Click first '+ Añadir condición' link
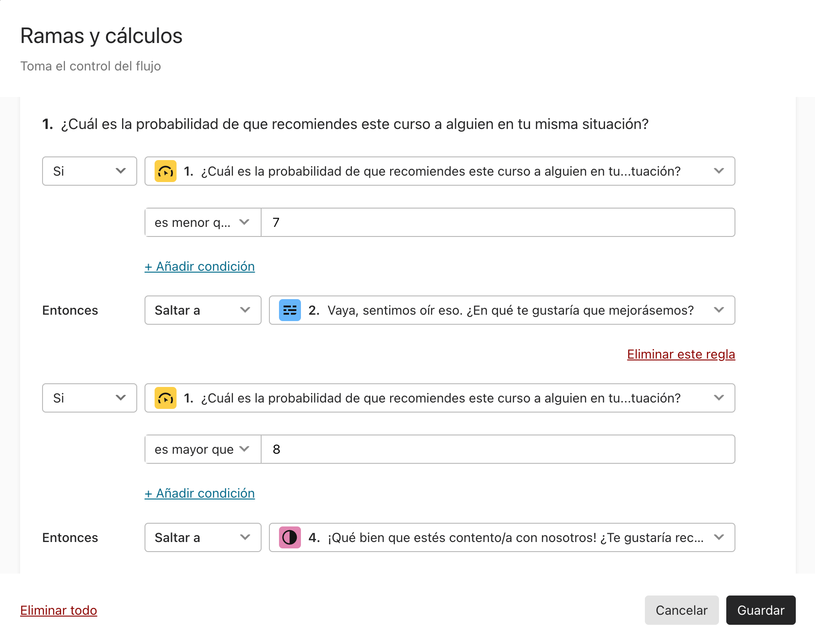 point(200,266)
